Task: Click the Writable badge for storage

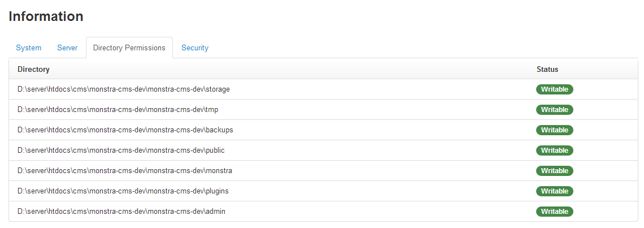Action: coord(554,89)
